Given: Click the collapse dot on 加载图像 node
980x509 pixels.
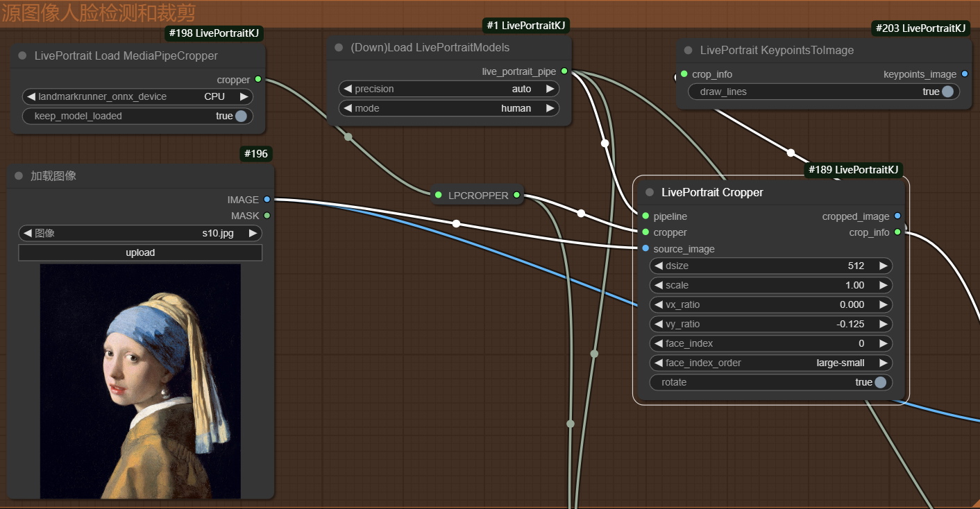Looking at the screenshot, I should pyautogui.click(x=19, y=176).
